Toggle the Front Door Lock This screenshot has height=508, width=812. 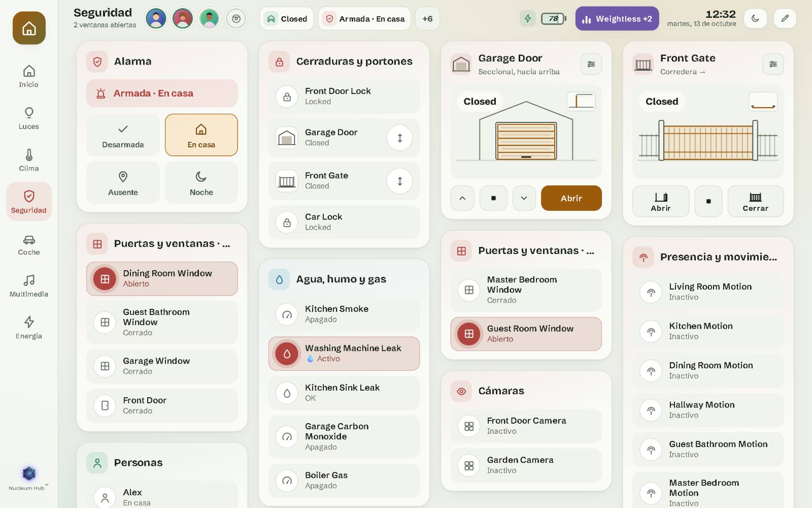click(x=344, y=96)
